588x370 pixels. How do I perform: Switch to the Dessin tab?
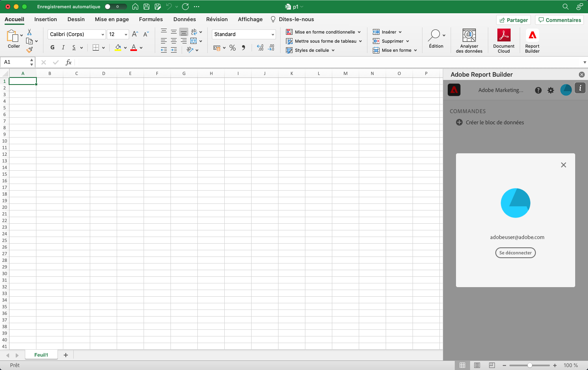76,19
